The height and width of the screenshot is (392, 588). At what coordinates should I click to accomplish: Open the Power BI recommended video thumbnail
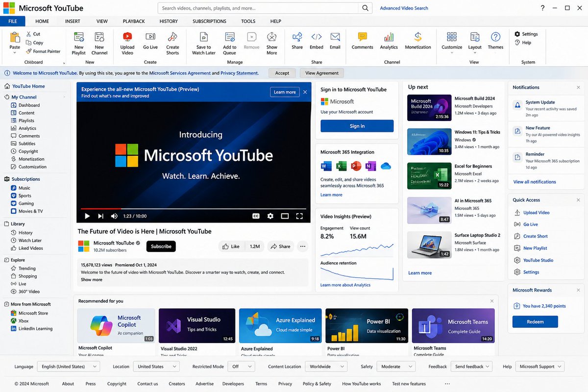tap(367, 325)
